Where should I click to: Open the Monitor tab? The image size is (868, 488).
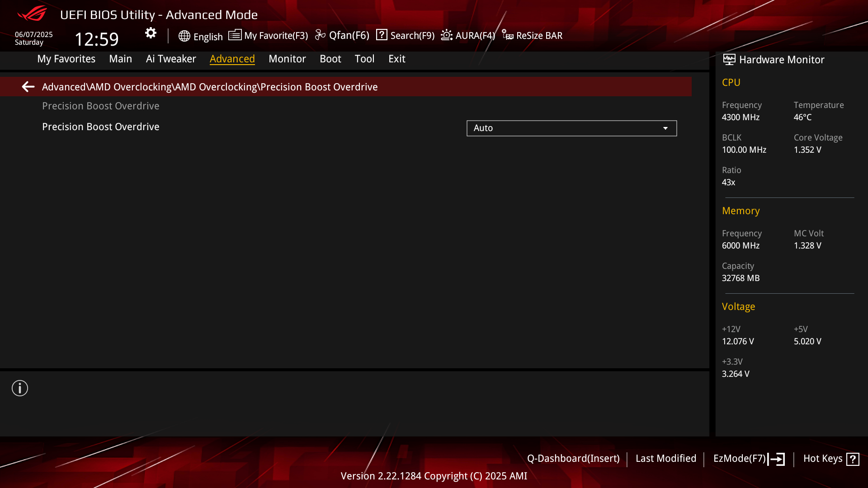[287, 59]
